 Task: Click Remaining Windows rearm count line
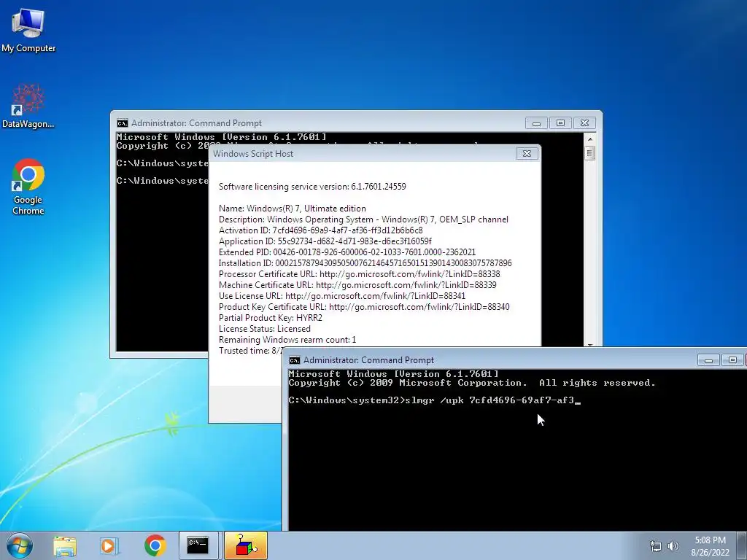point(287,340)
